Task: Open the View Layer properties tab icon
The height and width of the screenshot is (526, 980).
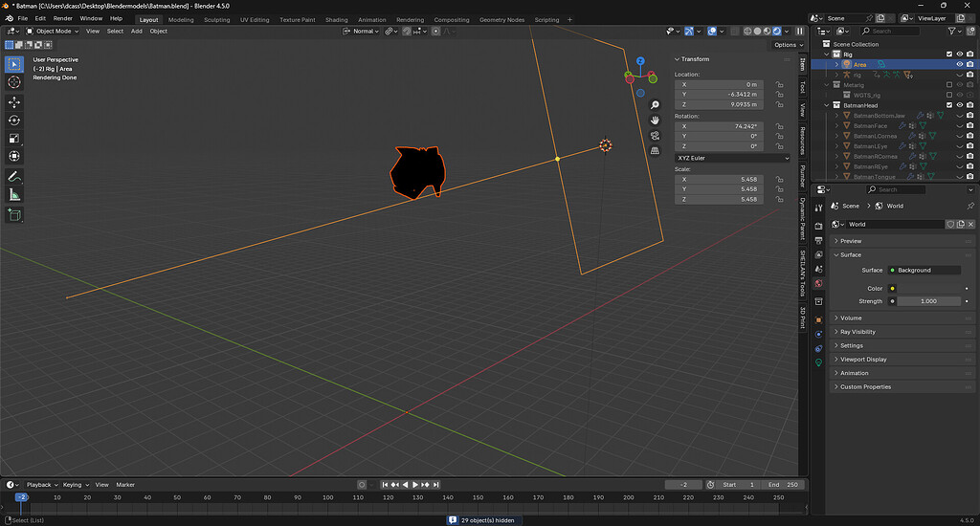Action: (819, 255)
